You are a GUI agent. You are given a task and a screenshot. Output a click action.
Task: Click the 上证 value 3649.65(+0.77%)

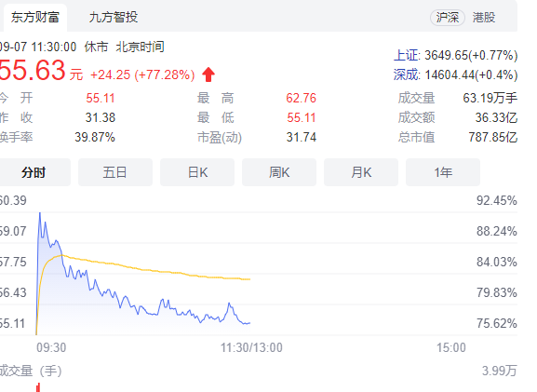point(471,55)
